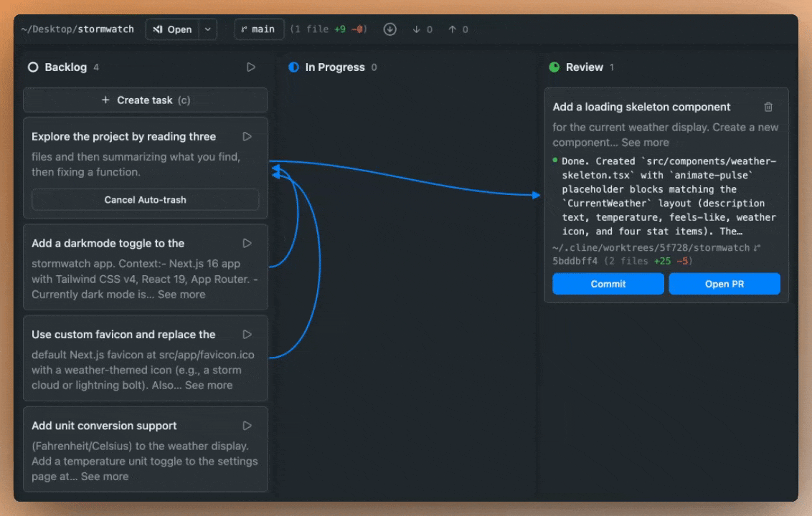Viewport: 812px width, 516px height.
Task: Expand 'See more' on the loading skeleton card
Action: pos(645,143)
